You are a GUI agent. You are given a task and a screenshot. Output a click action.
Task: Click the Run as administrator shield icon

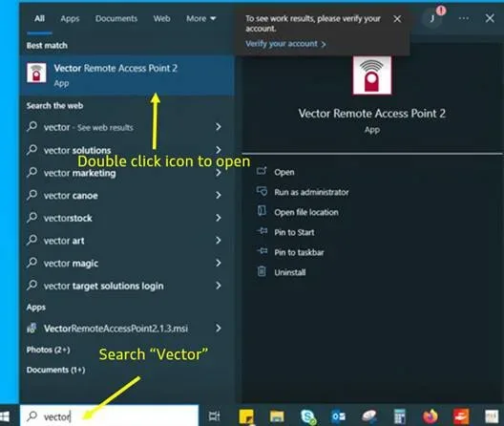(x=262, y=191)
